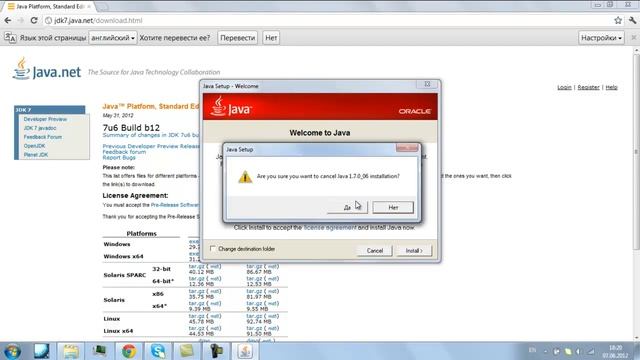640x360 pixels.
Task: Bookmark the page with the star icon
Action: [x=618, y=20]
